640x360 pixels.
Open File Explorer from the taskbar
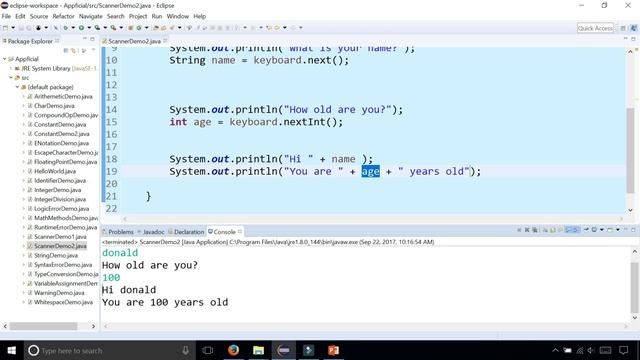(258, 350)
